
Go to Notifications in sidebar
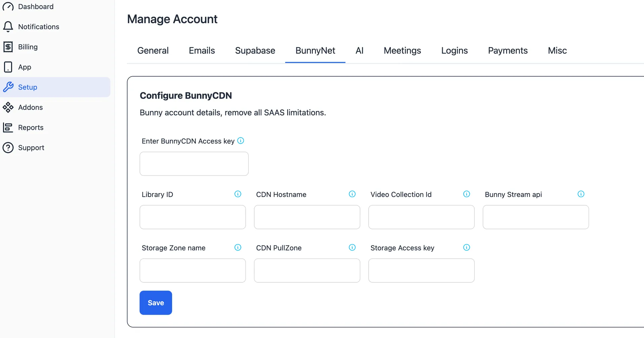pyautogui.click(x=55, y=27)
